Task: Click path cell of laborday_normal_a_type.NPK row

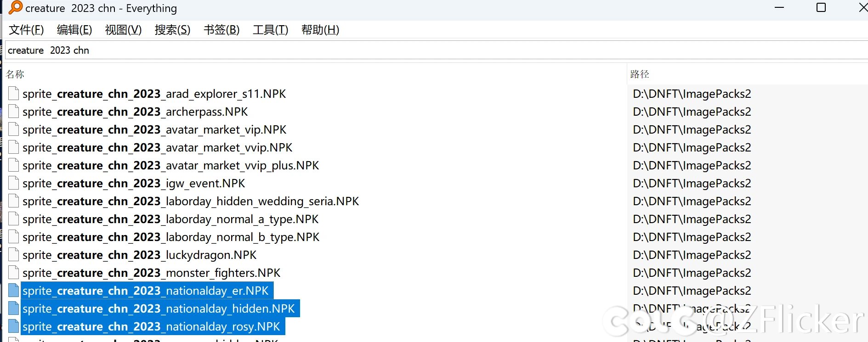Action: [x=692, y=219]
